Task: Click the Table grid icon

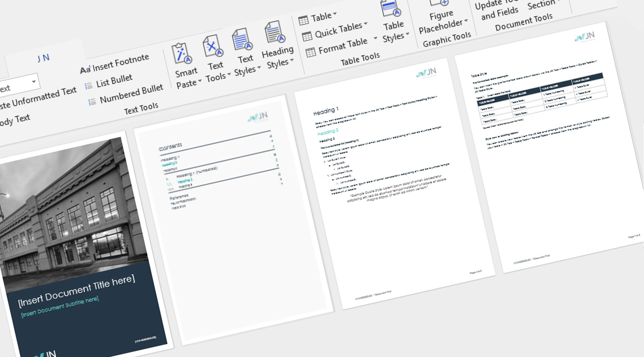Action: point(303,20)
